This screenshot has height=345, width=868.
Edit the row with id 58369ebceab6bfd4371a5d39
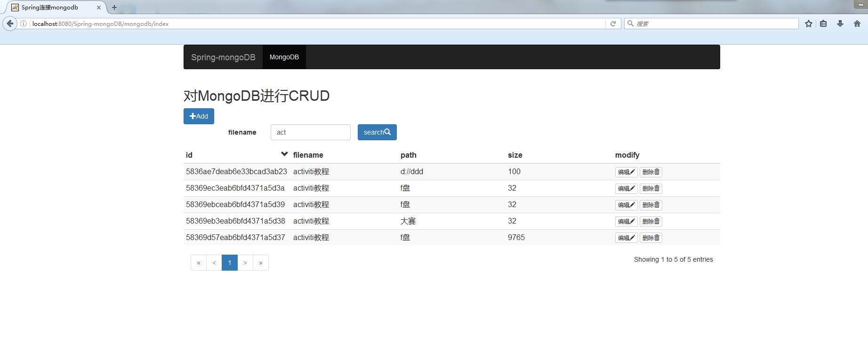coord(626,205)
